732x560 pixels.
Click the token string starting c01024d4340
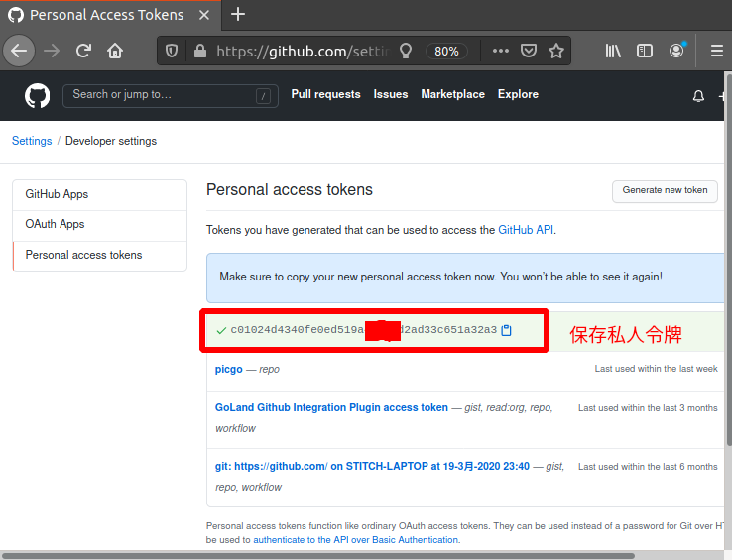point(364,330)
